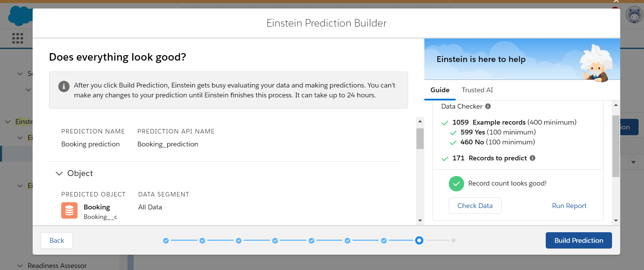Click the current step progress indicator

(419, 240)
